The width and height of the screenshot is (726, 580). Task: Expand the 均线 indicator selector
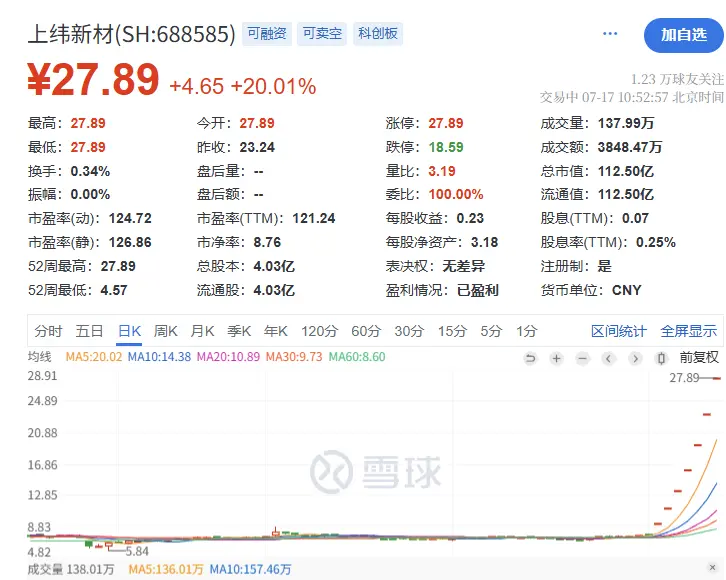[39, 357]
